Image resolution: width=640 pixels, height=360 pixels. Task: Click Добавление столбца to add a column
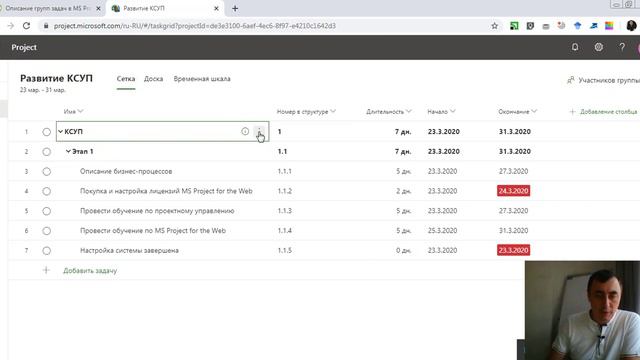[x=603, y=111]
